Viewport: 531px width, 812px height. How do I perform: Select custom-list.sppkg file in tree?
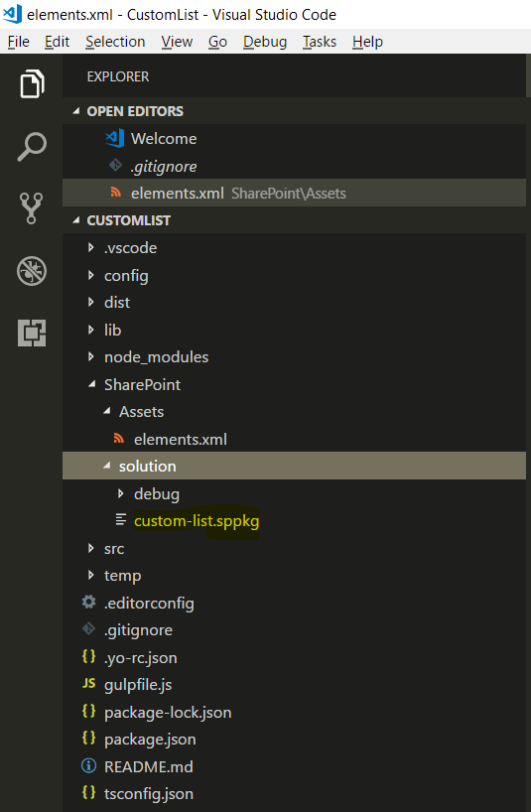197,521
